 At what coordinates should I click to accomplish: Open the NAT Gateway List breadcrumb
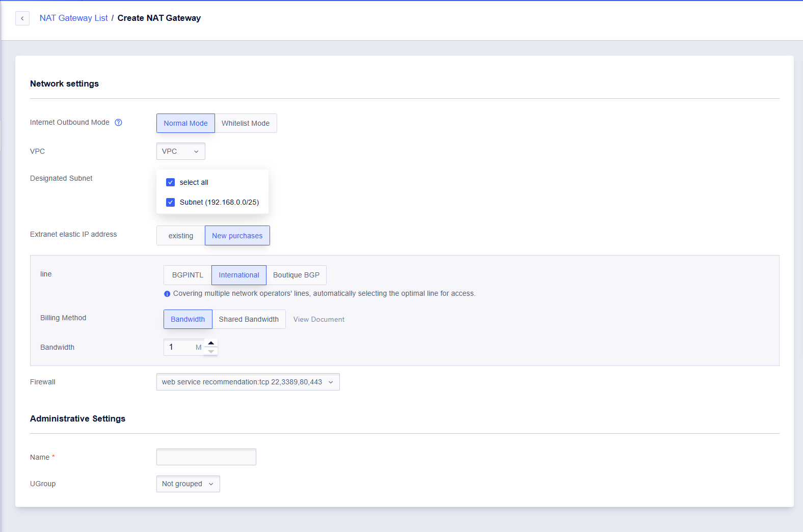(74, 18)
